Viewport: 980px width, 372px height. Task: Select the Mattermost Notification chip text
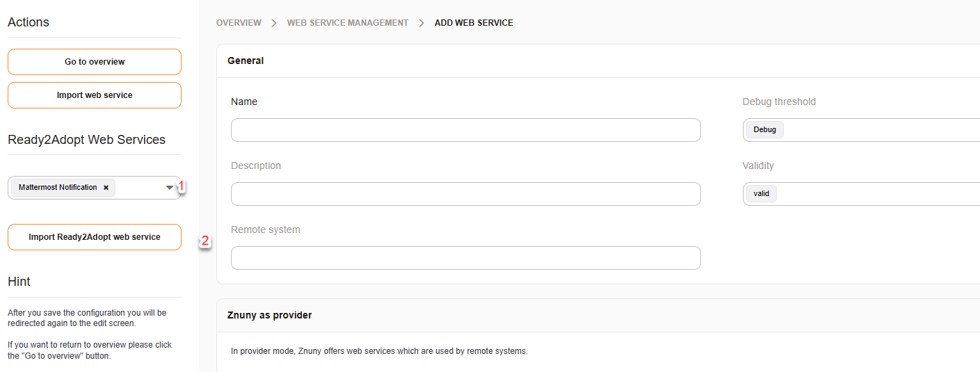point(58,188)
